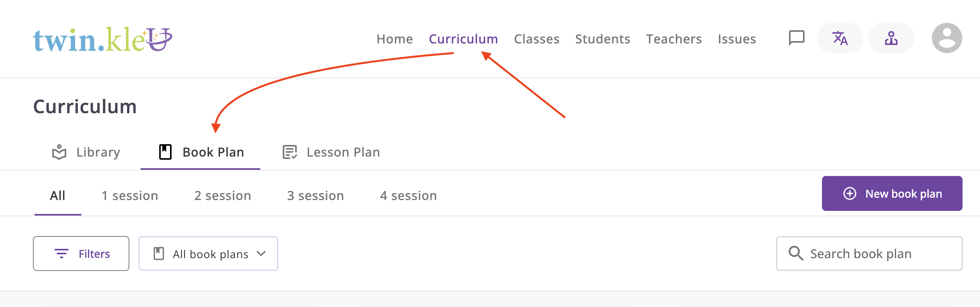Show the 4 session tab
Viewport: 980px width, 307px height.
pyautogui.click(x=408, y=195)
